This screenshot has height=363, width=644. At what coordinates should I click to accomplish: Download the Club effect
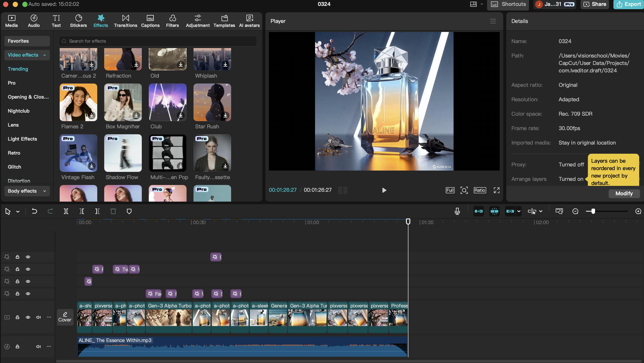181,115
